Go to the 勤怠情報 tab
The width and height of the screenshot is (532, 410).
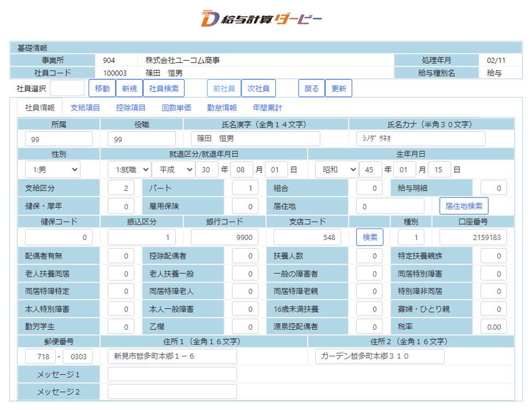(x=221, y=108)
